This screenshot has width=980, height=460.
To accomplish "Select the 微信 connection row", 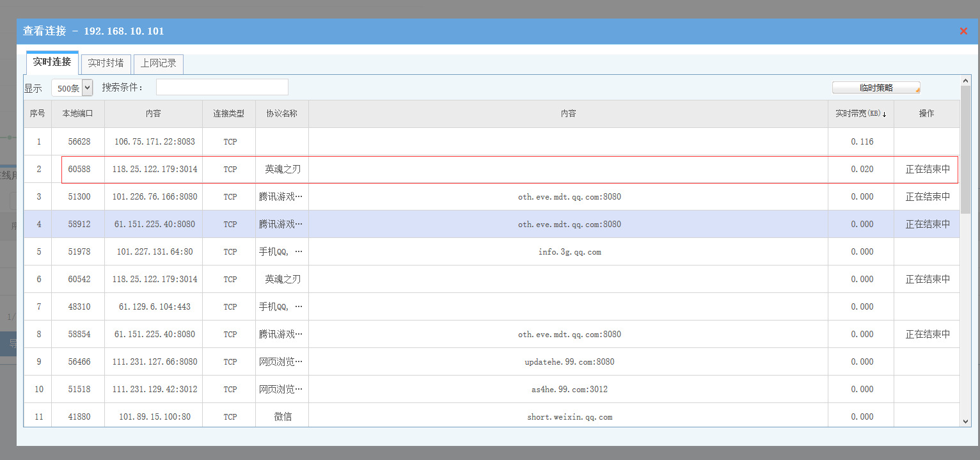I will coord(282,417).
